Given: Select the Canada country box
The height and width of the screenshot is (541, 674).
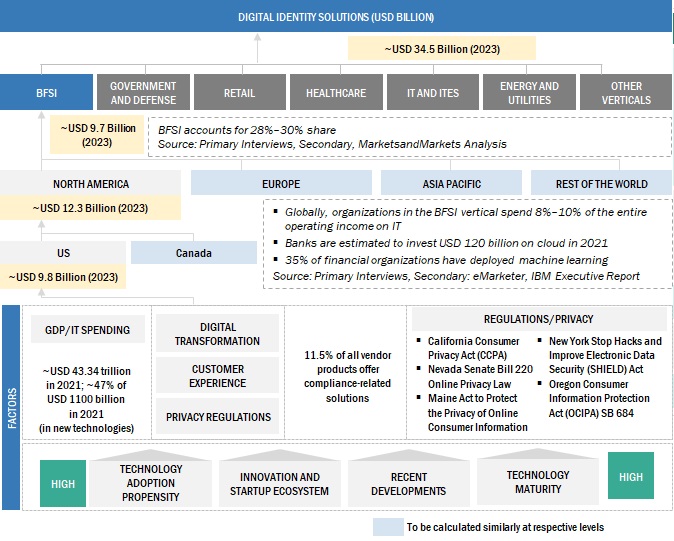Looking at the screenshot, I should tap(193, 253).
